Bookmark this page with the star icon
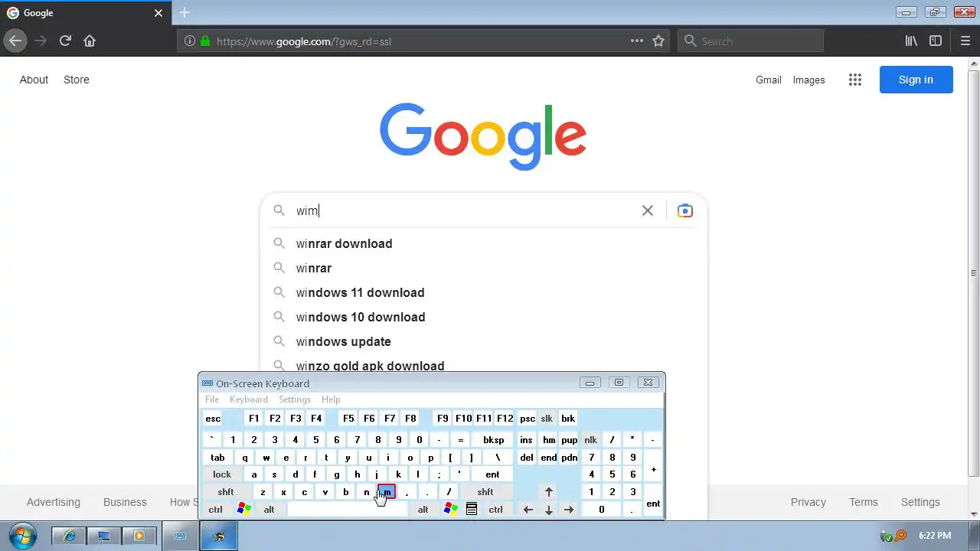The image size is (980, 551). 658,41
